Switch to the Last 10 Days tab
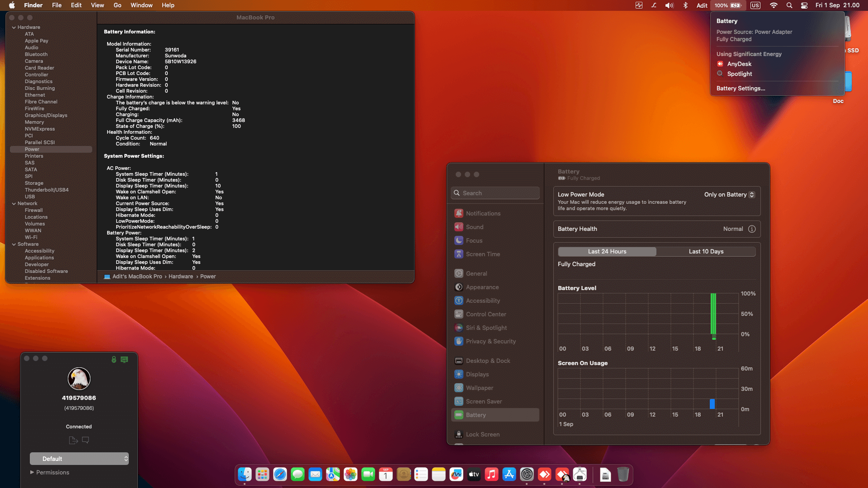Image resolution: width=868 pixels, height=488 pixels. coord(706,251)
